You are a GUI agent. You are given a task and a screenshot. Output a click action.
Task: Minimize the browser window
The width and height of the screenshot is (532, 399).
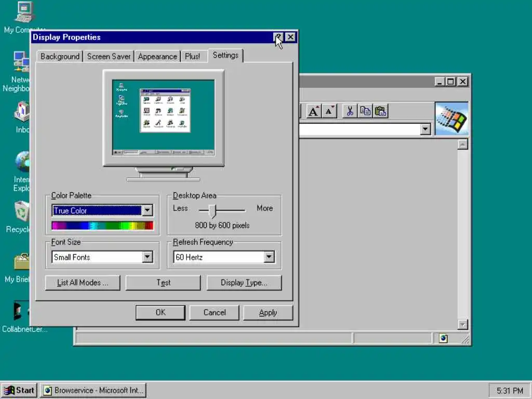click(440, 82)
